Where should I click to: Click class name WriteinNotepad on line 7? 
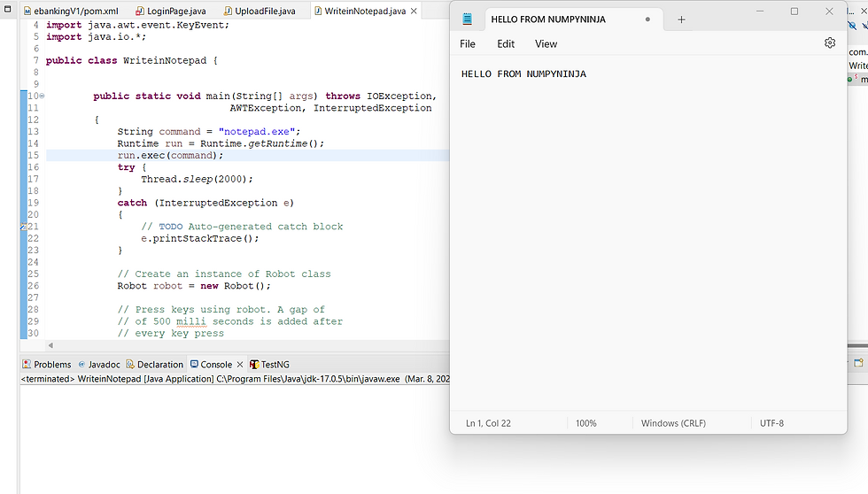165,60
